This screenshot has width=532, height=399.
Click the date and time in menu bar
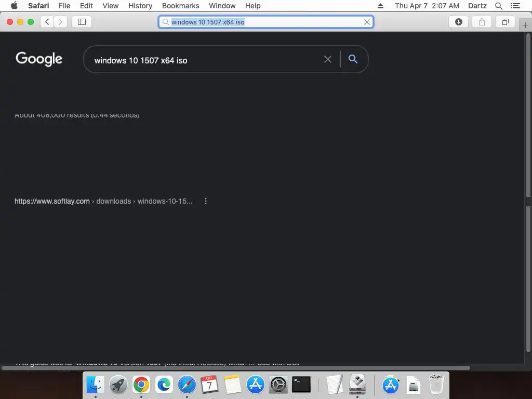pyautogui.click(x=427, y=6)
